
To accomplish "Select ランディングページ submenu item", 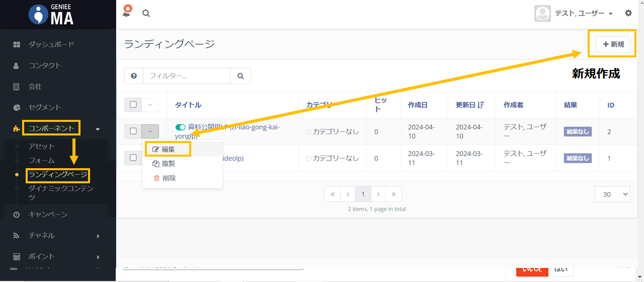I will coord(58,175).
